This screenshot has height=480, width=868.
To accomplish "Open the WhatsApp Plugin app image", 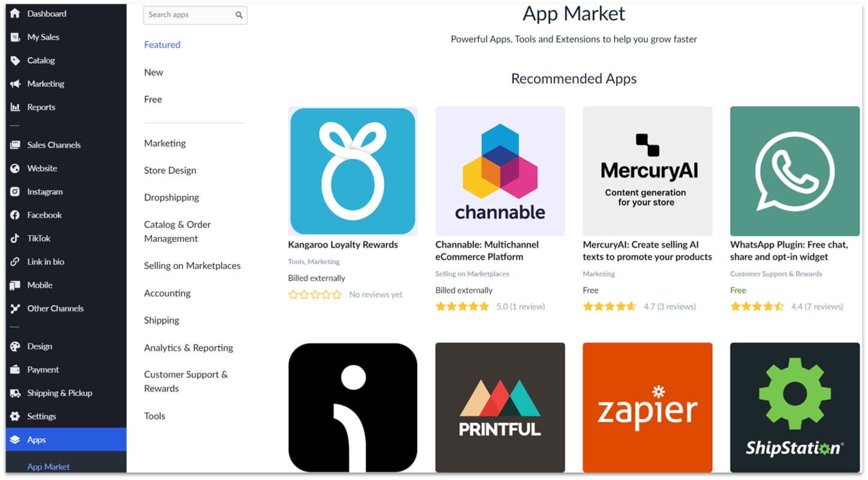I will pyautogui.click(x=795, y=171).
